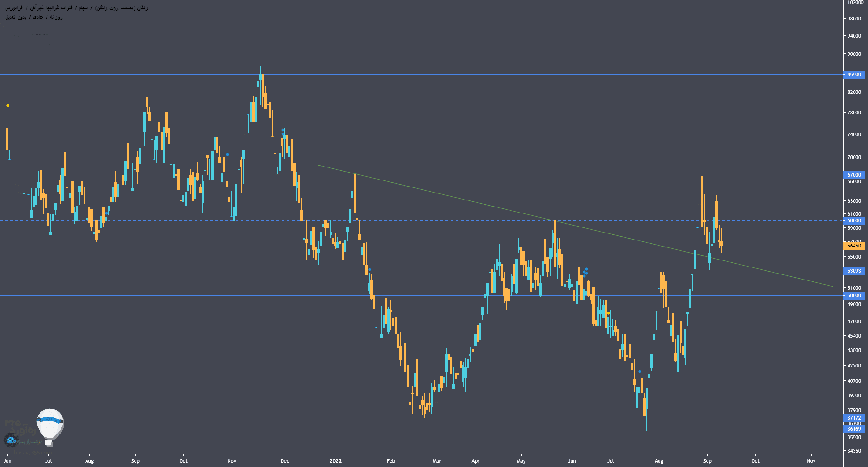The height and width of the screenshot is (467, 868).
Task: Click the 42200 price axis value
Action: [855, 366]
